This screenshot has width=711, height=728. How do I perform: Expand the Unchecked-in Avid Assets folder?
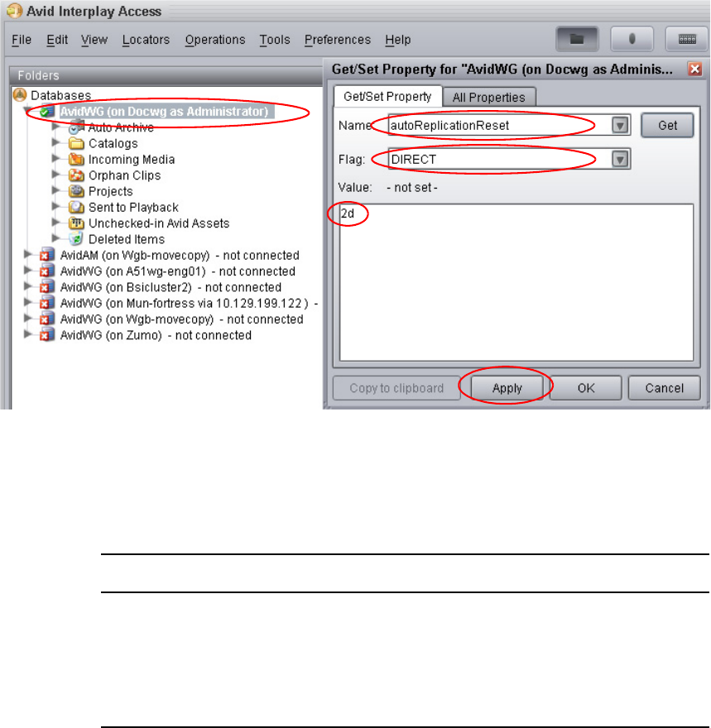tap(55, 223)
